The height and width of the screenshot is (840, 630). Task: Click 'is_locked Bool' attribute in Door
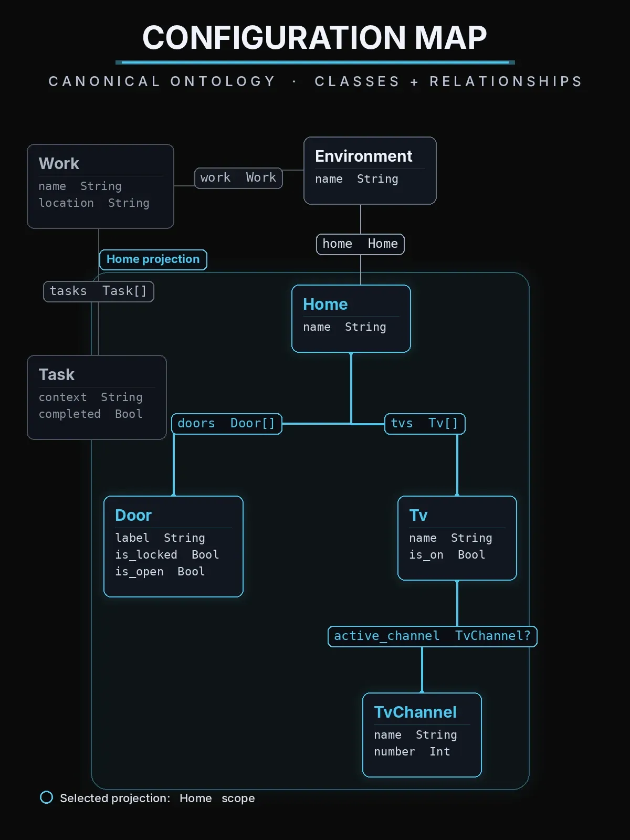(x=167, y=555)
